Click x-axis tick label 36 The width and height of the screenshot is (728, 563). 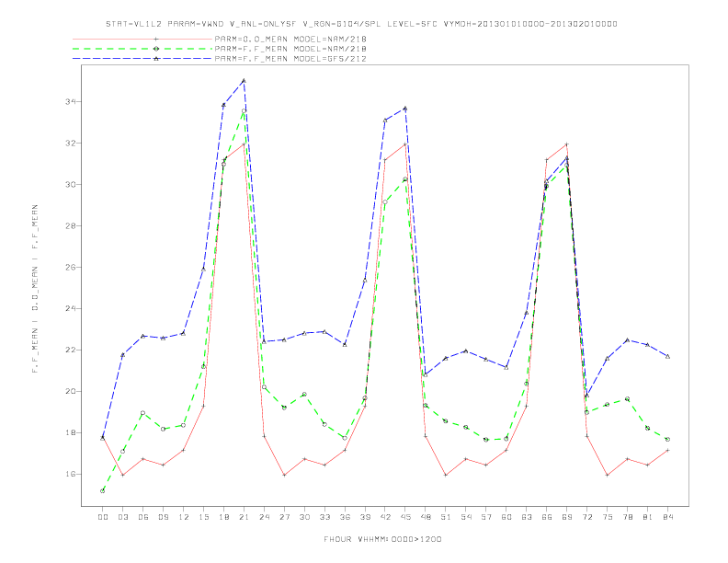(x=345, y=517)
